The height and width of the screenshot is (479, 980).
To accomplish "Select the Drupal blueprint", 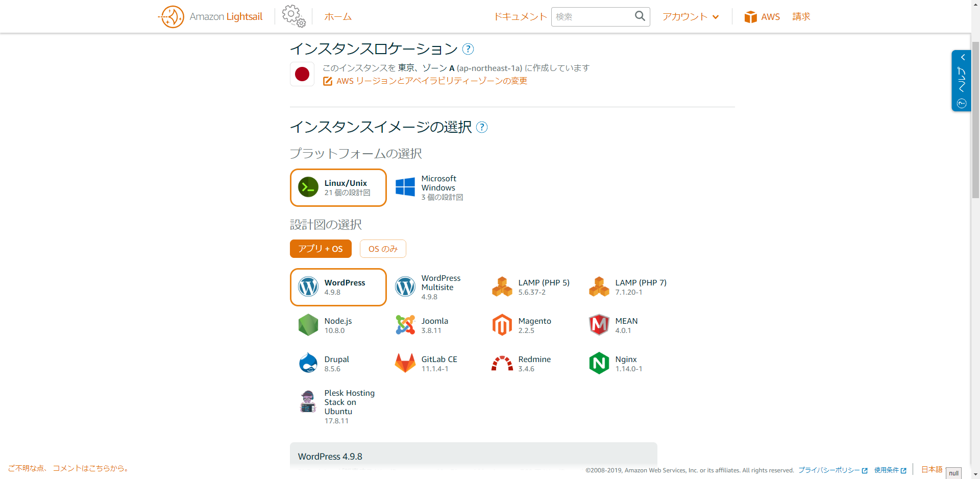I will (338, 364).
